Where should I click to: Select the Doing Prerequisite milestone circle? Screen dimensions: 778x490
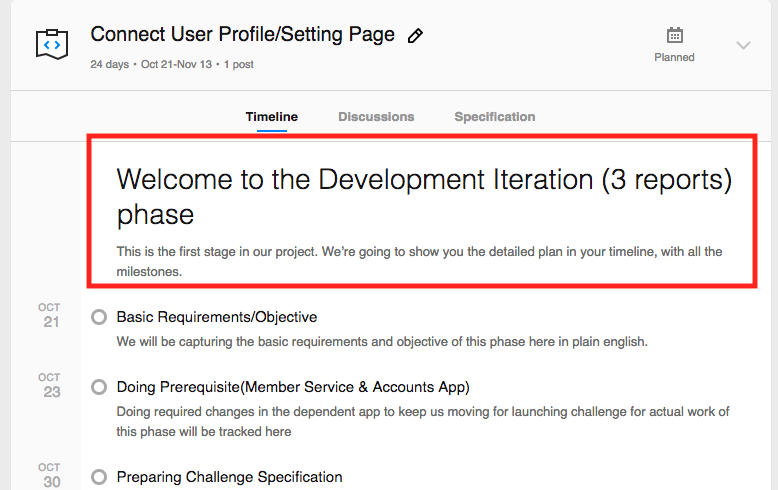(98, 387)
